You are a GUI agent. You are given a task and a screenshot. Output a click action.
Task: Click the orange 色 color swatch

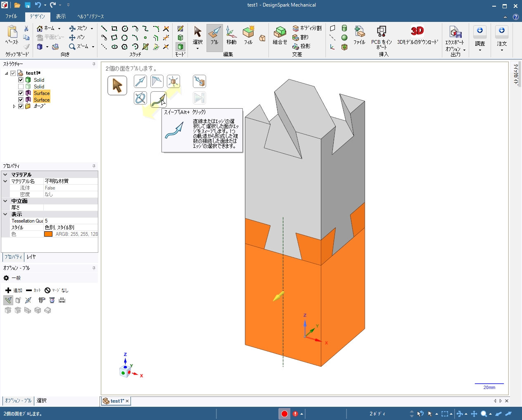tap(48, 234)
